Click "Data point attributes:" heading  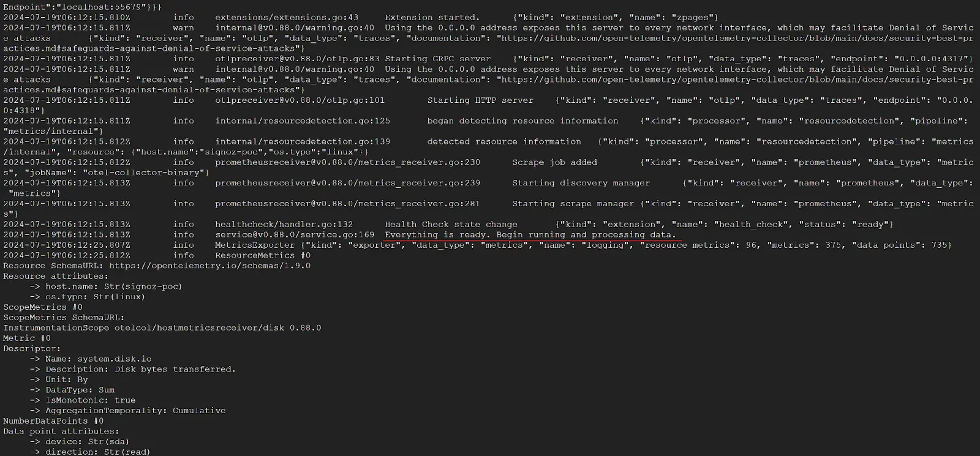pos(61,432)
